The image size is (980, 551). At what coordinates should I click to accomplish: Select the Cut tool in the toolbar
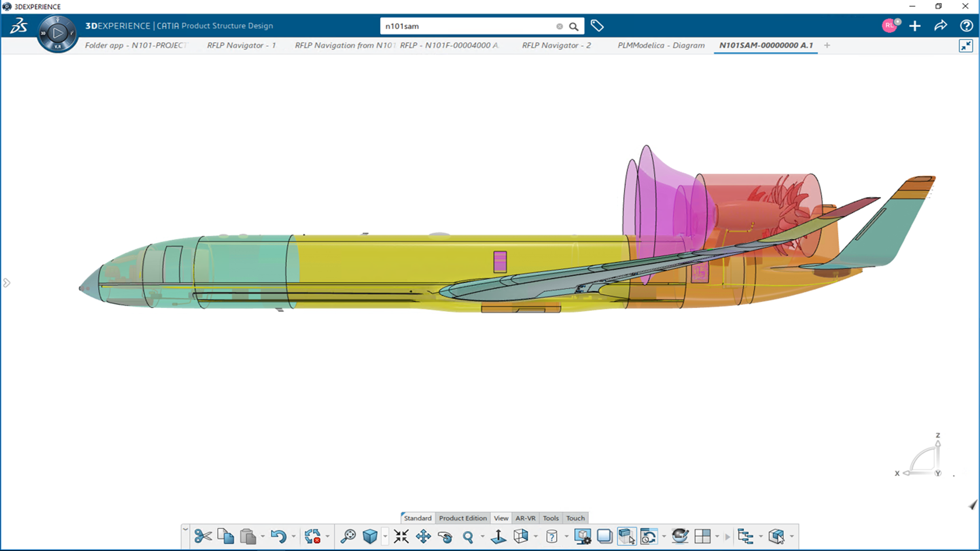point(204,536)
